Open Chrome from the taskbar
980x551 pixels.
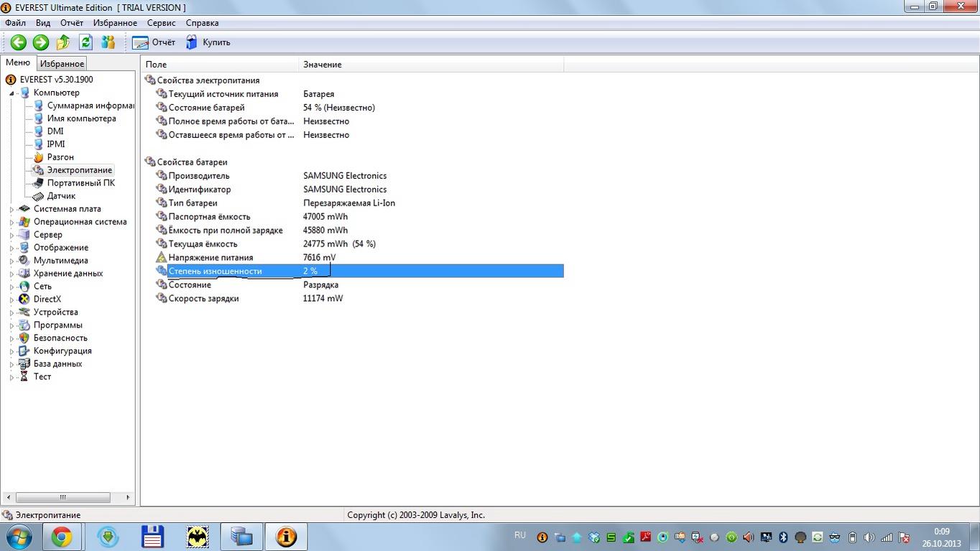(62, 537)
